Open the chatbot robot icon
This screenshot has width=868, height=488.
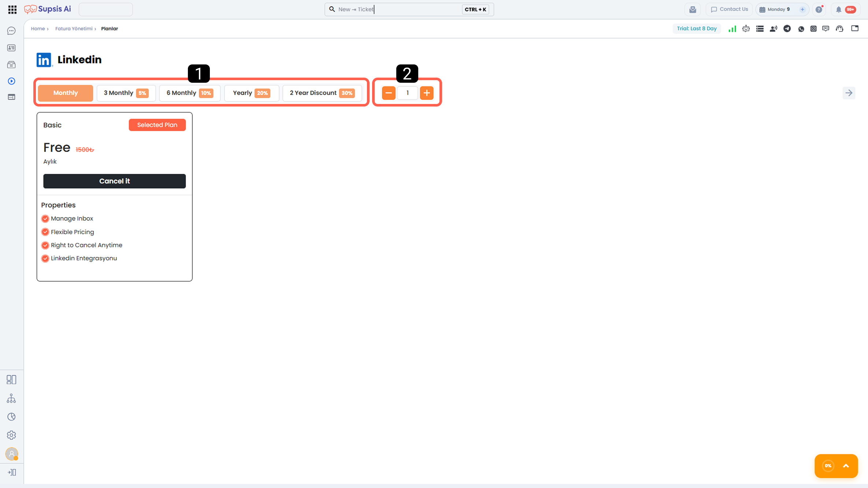pos(746,29)
